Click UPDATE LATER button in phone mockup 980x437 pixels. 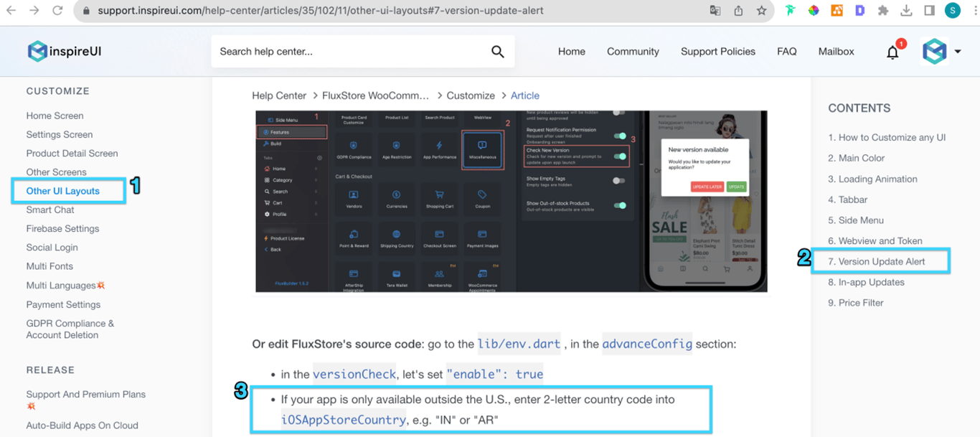[x=707, y=187]
